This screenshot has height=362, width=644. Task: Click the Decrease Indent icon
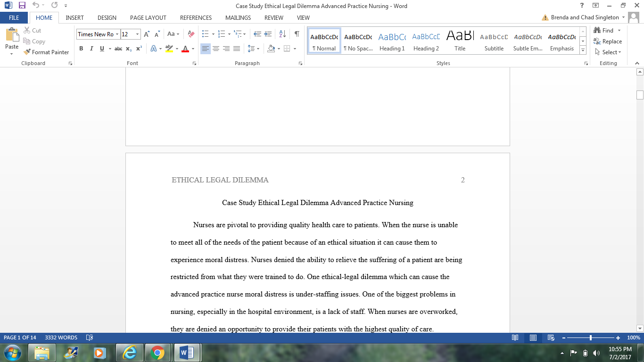(x=257, y=34)
